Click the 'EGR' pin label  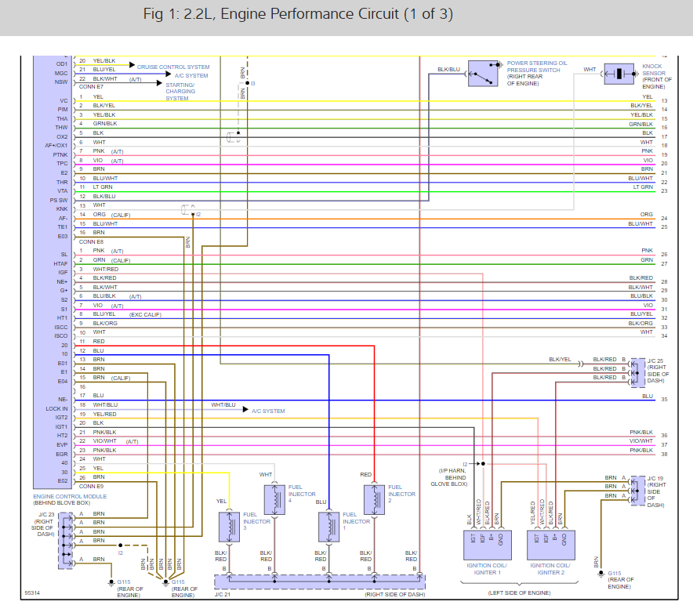click(62, 455)
